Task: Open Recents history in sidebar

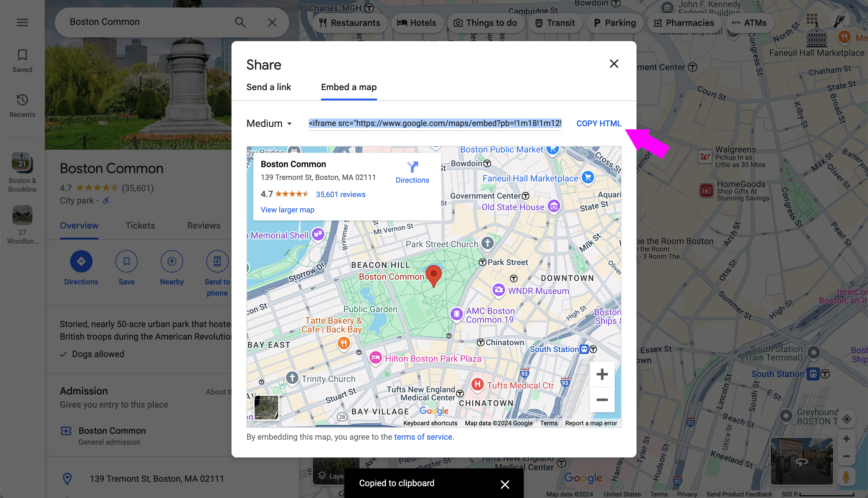Action: coord(22,106)
